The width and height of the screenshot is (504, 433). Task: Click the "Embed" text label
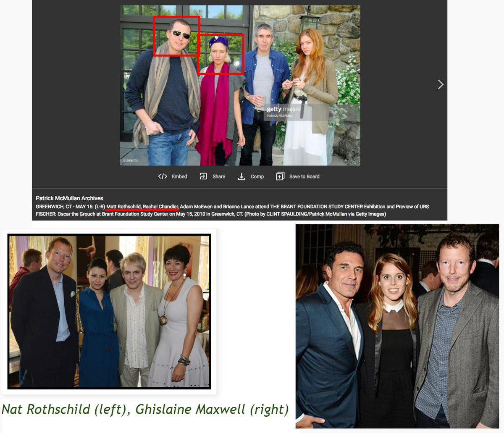pyautogui.click(x=179, y=177)
